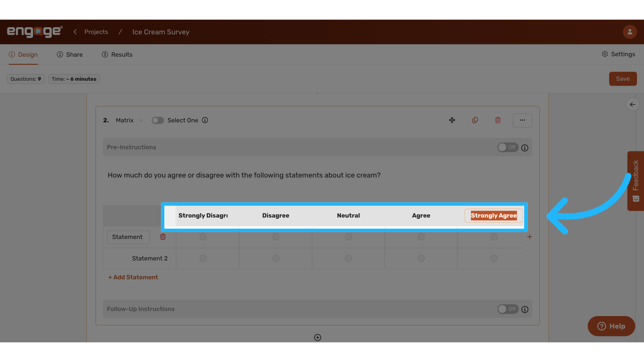Screen dimensions: 644x362
Task: Click the Time: ~6 minutes badge
Action: tap(74, 79)
